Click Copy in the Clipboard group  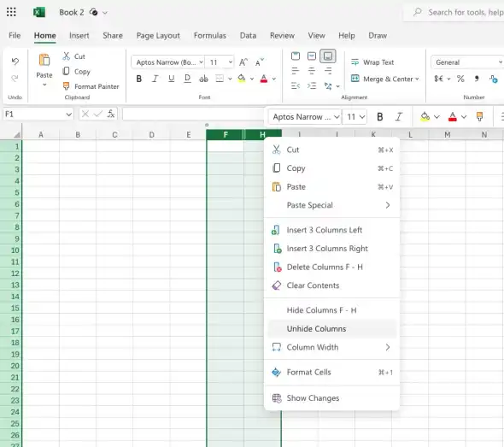(x=77, y=72)
